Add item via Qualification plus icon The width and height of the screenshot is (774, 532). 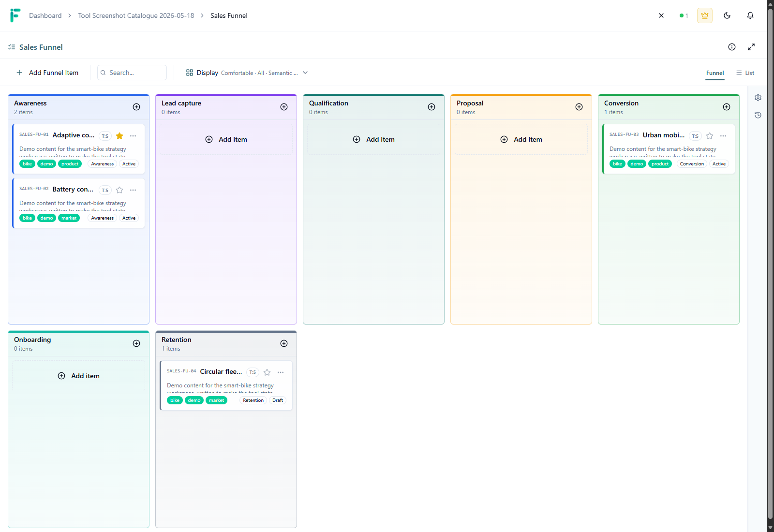click(432, 107)
